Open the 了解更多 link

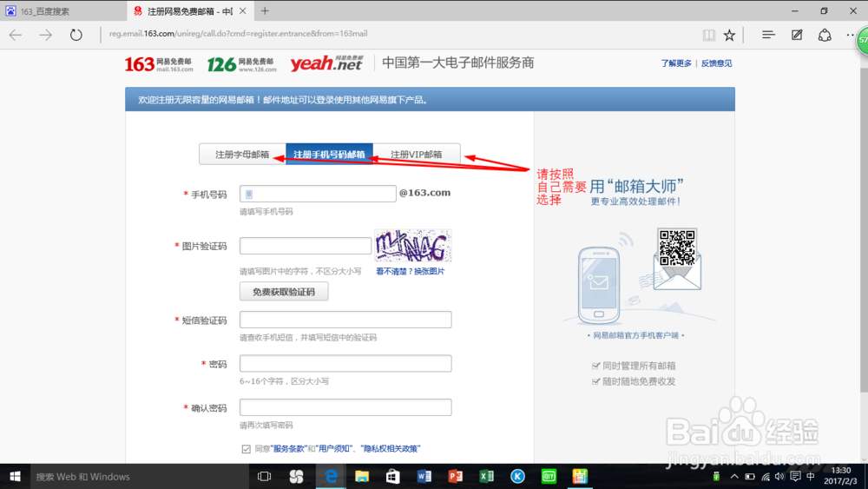click(676, 63)
